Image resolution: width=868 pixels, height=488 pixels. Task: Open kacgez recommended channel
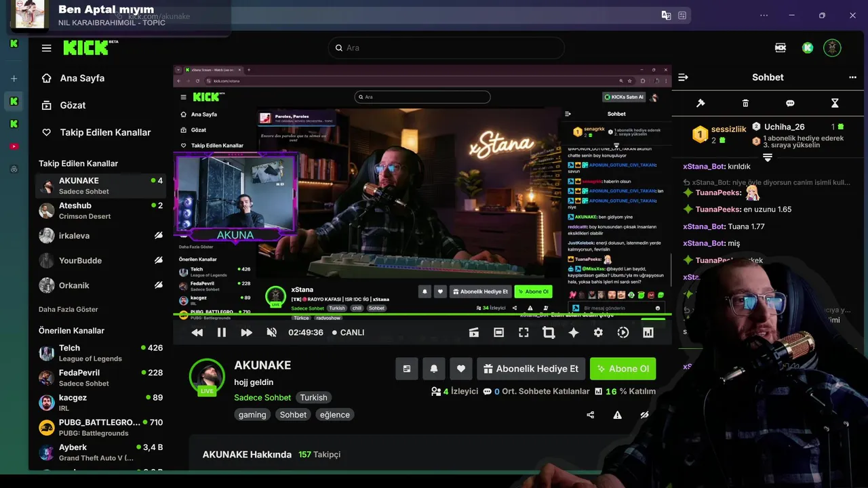(101, 403)
